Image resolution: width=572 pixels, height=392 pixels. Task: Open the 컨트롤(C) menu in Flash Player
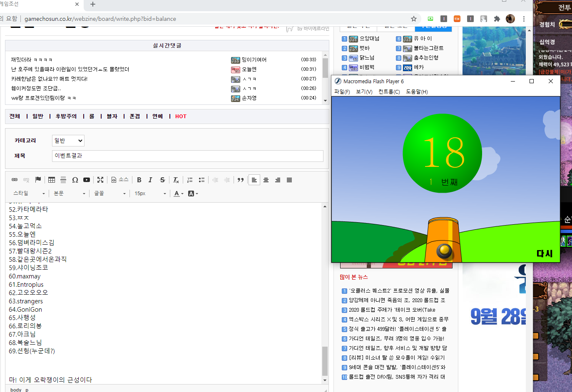[389, 92]
